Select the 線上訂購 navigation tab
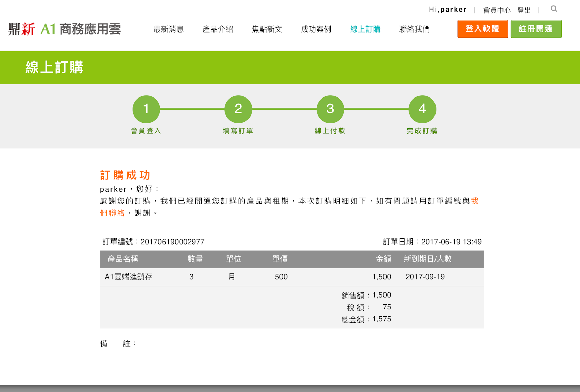The width and height of the screenshot is (580, 392). [x=365, y=29]
